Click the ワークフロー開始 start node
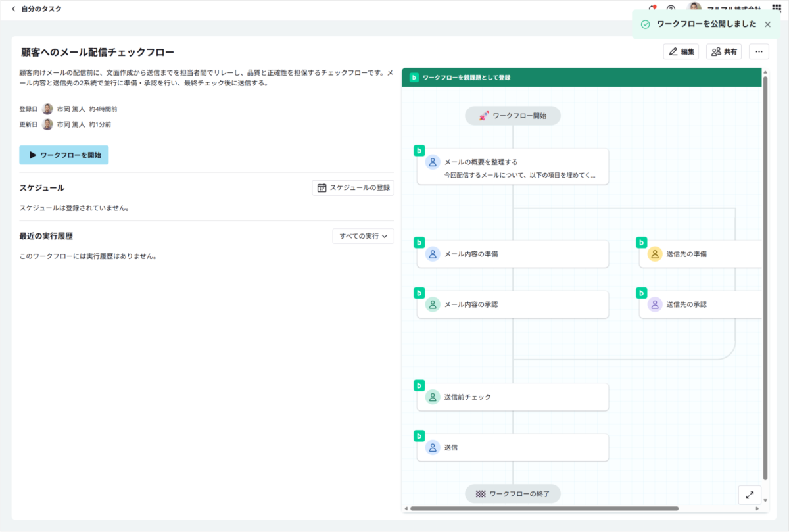This screenshot has width=789, height=532. pyautogui.click(x=513, y=116)
